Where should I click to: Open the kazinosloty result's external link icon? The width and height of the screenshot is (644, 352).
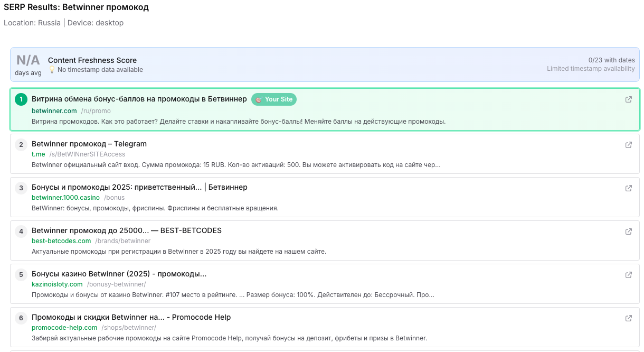click(628, 274)
